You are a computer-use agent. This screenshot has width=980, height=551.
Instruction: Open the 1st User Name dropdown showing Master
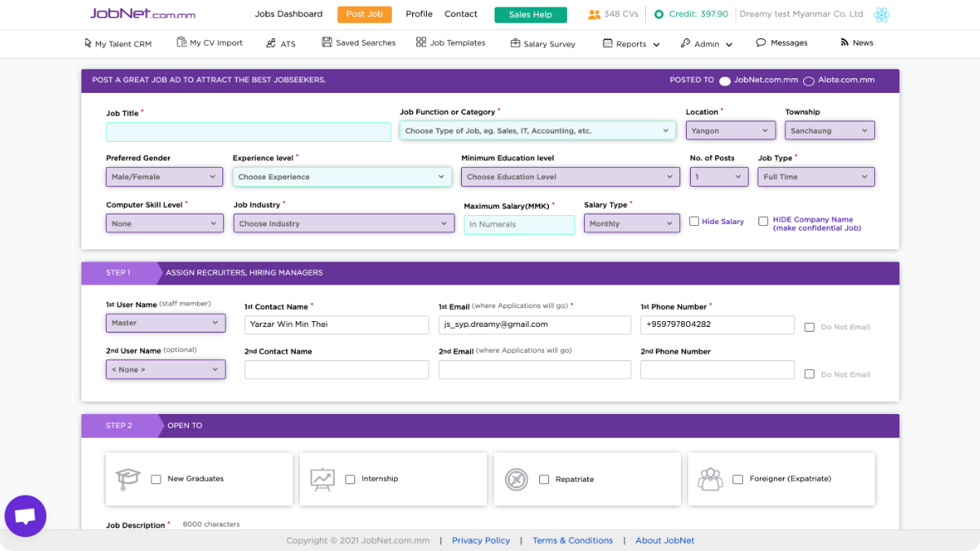coord(165,323)
